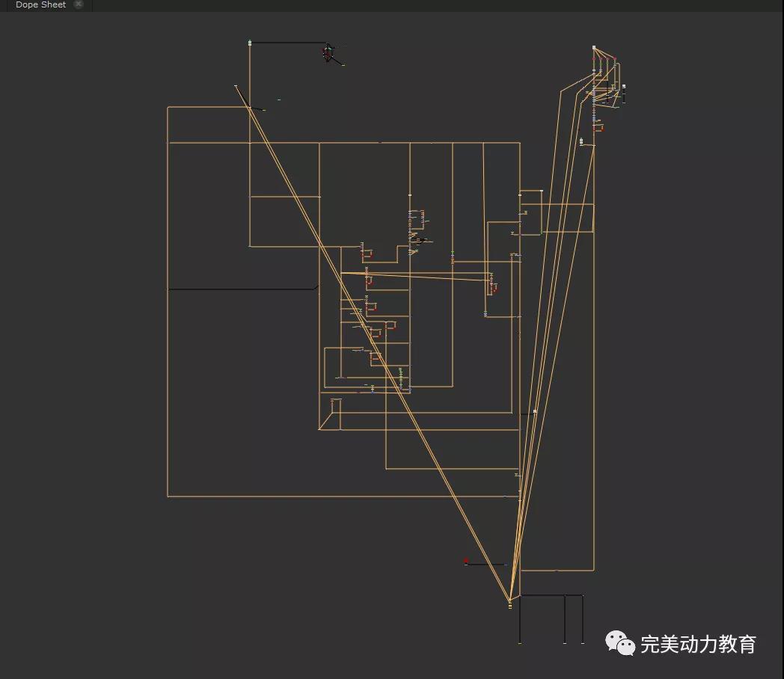This screenshot has width=784, height=679.
Task: Select the white node below the upper-right cluster
Action: pos(581,141)
